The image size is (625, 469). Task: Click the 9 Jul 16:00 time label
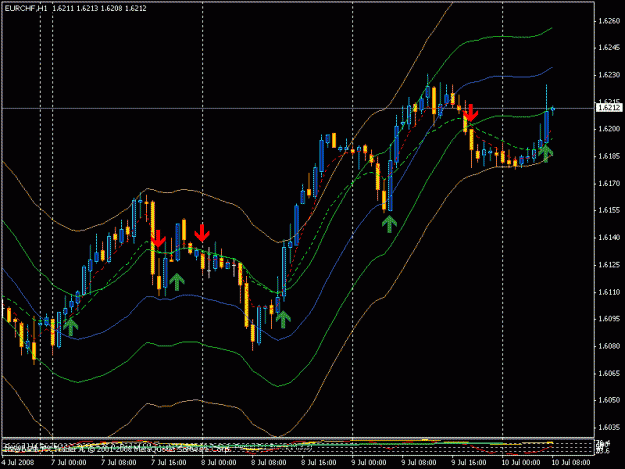tap(469, 462)
